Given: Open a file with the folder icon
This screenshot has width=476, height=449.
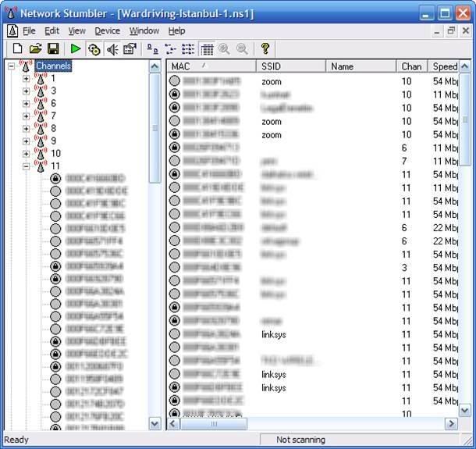Looking at the screenshot, I should pos(36,48).
